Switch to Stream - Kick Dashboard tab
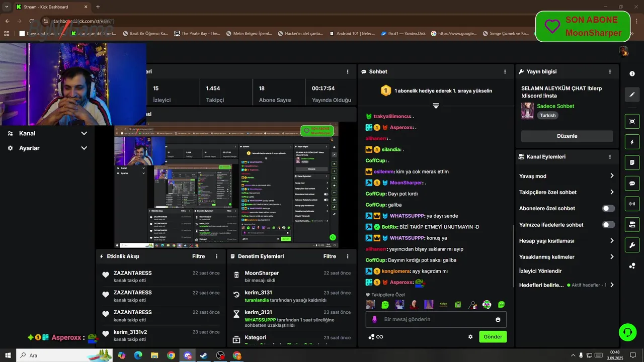 click(51, 7)
